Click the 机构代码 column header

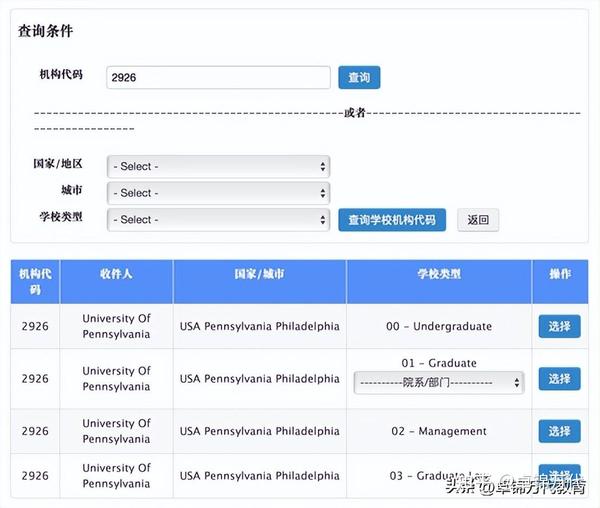[35, 282]
